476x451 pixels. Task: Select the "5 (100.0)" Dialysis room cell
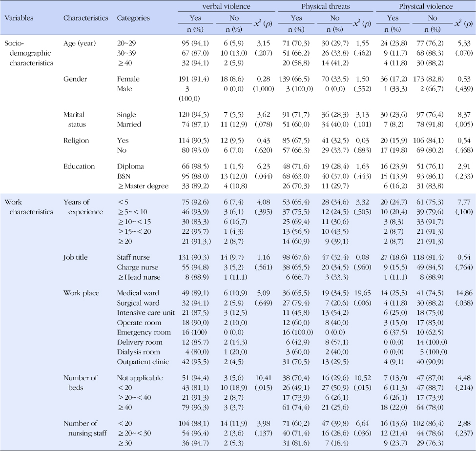pyautogui.click(x=433, y=352)
